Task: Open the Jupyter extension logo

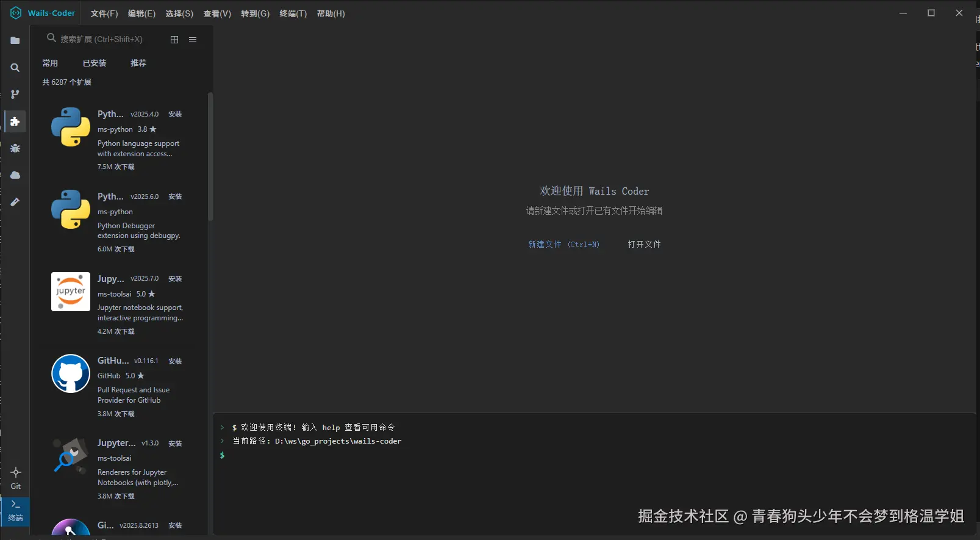Action: (71, 292)
